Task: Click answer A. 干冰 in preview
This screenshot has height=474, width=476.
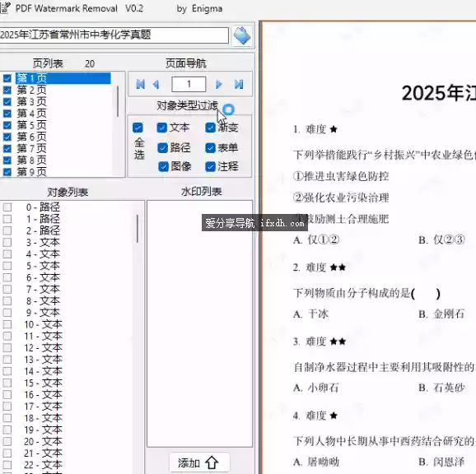Action: coord(311,314)
